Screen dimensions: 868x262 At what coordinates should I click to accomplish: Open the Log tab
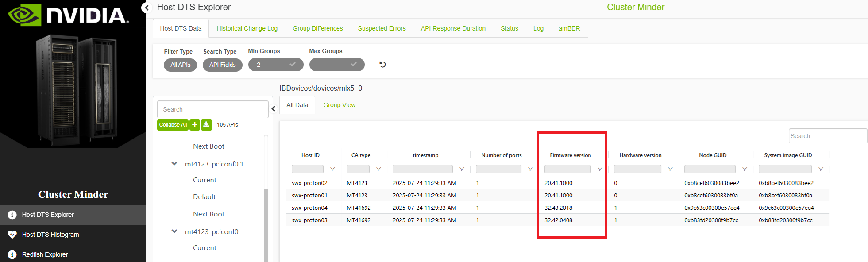coord(538,28)
